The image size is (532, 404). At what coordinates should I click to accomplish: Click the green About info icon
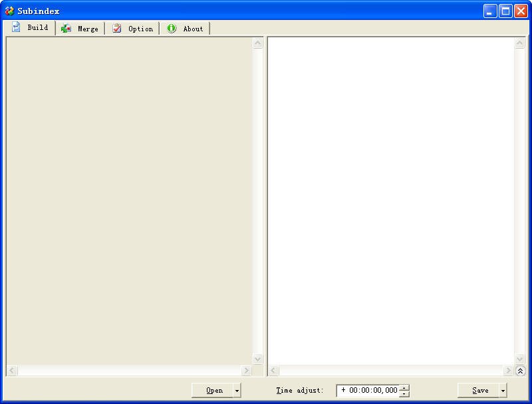(x=172, y=29)
